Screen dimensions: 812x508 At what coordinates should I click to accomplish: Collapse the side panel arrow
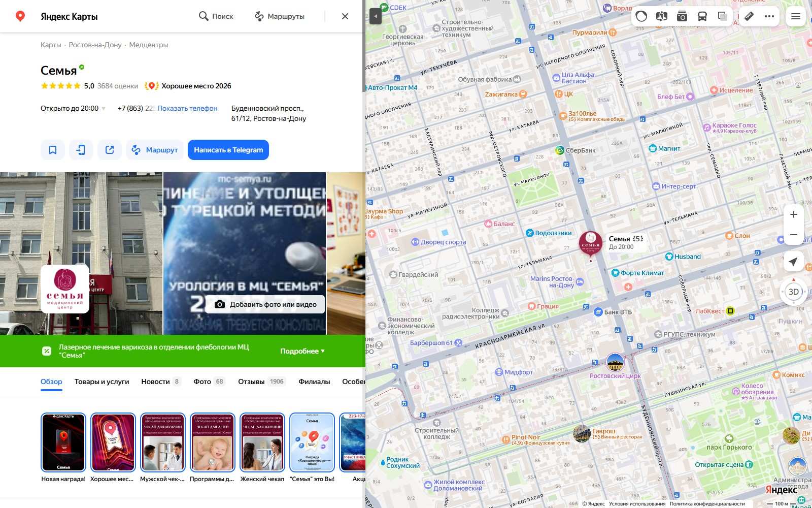(x=375, y=16)
